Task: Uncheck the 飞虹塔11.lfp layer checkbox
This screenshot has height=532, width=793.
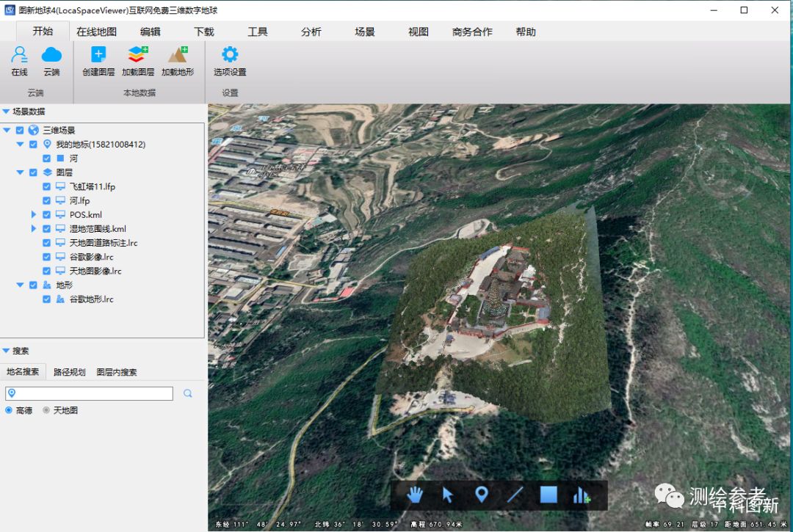Action: (x=47, y=186)
